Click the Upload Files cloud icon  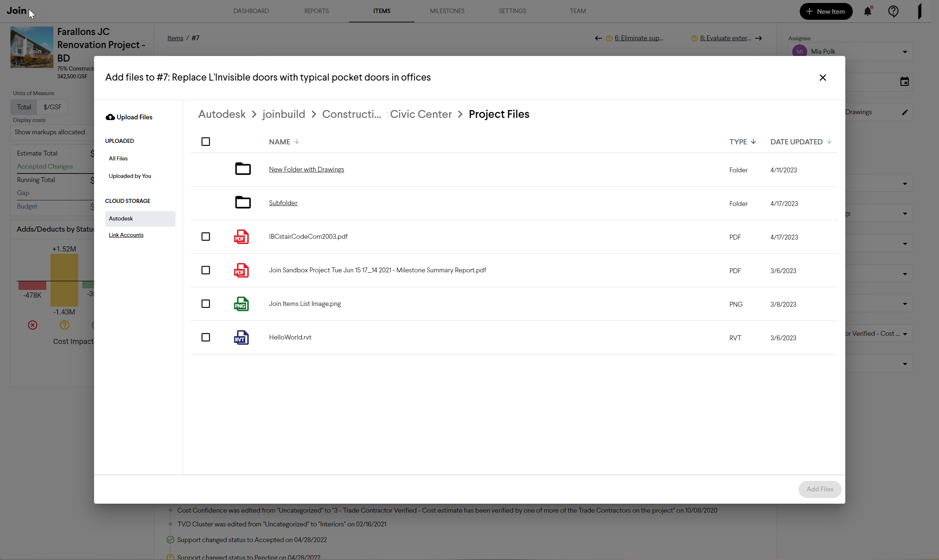110,117
